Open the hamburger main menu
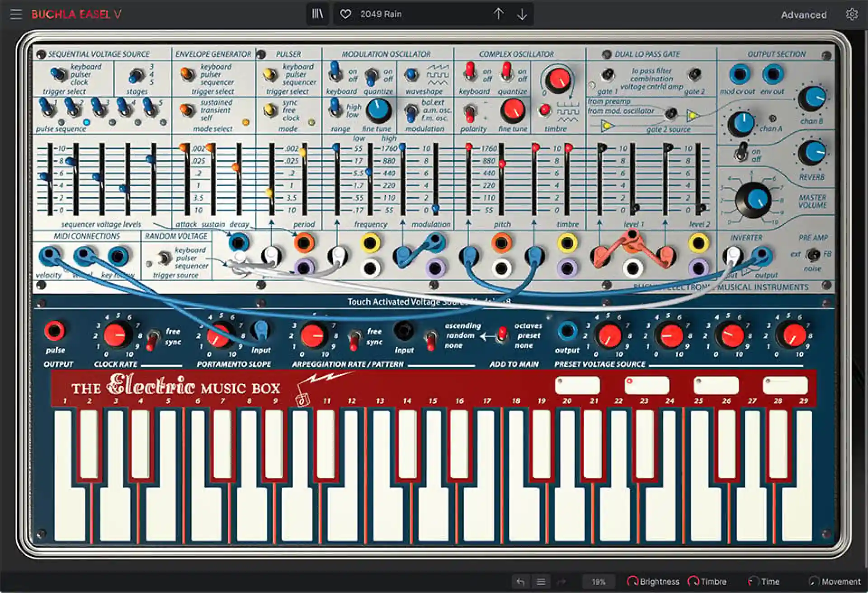The image size is (868, 593). 16,14
